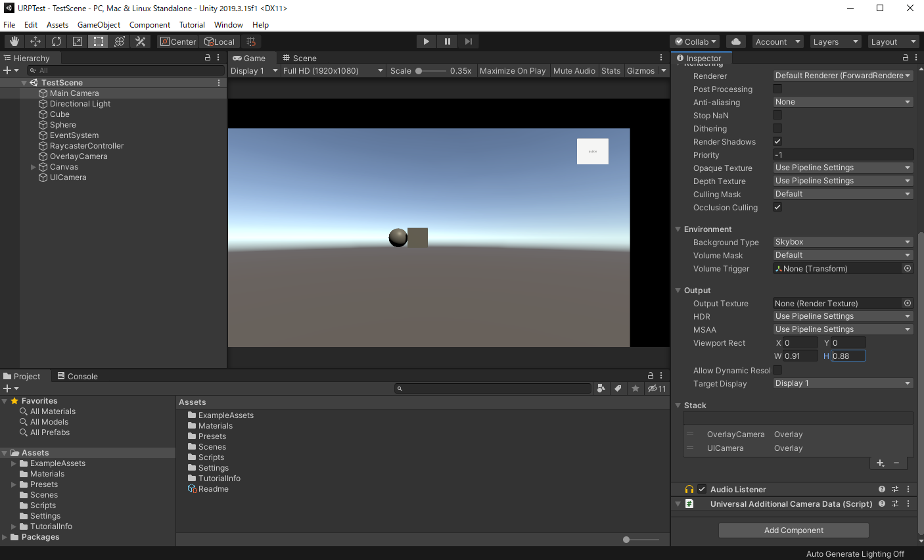Toggle hidden packages visibility count
This screenshot has width=924, height=560.
click(657, 388)
